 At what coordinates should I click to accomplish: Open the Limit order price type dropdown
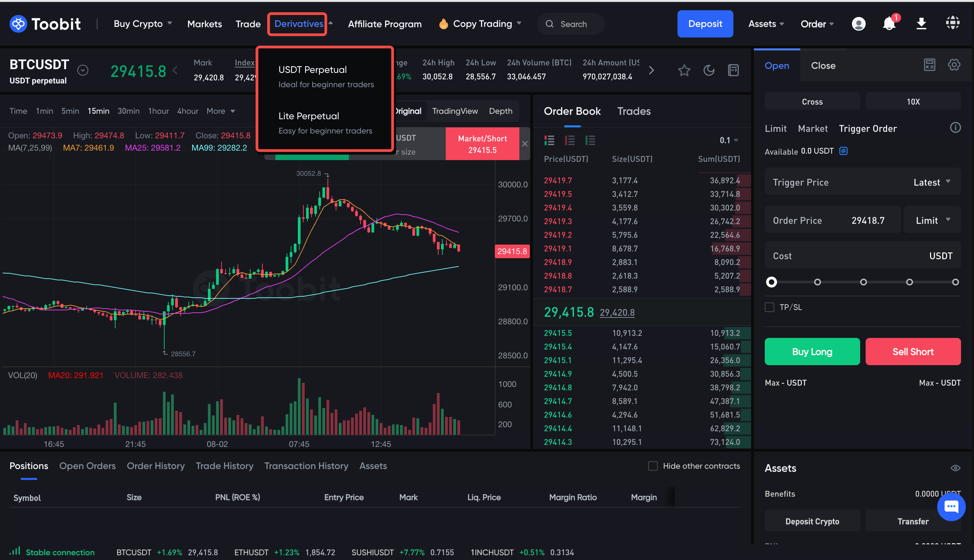point(932,220)
